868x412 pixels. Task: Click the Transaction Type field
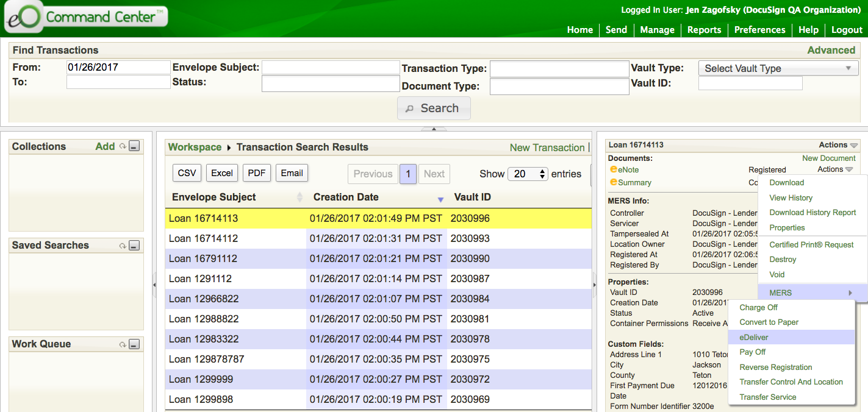559,69
